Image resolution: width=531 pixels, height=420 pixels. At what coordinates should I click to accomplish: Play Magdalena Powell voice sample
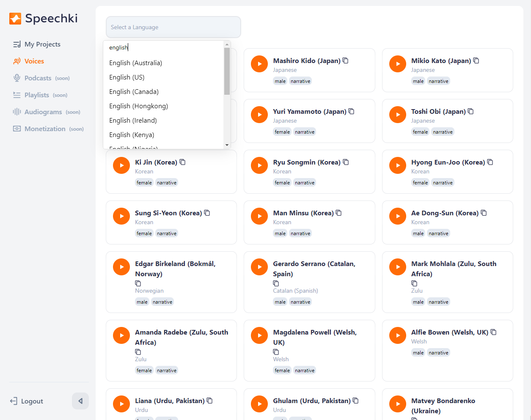click(259, 335)
